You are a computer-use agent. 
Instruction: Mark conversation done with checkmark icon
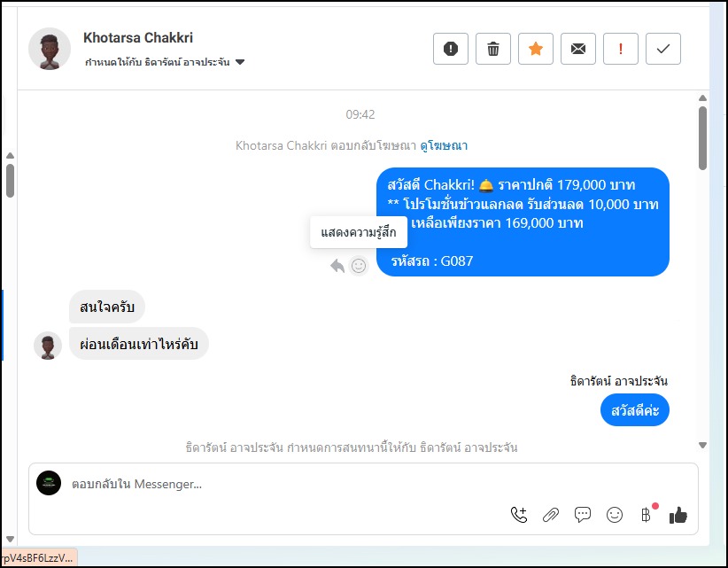point(663,49)
